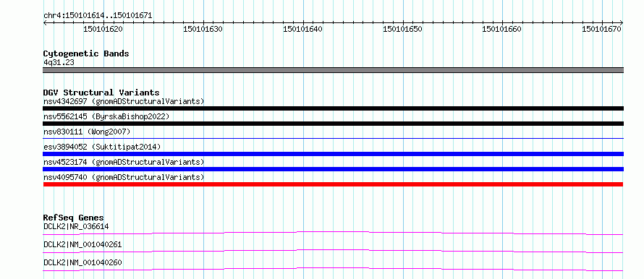This screenshot has height=279, width=644.
Task: Open the DGV Structural Variants track title
Action: coord(101,93)
